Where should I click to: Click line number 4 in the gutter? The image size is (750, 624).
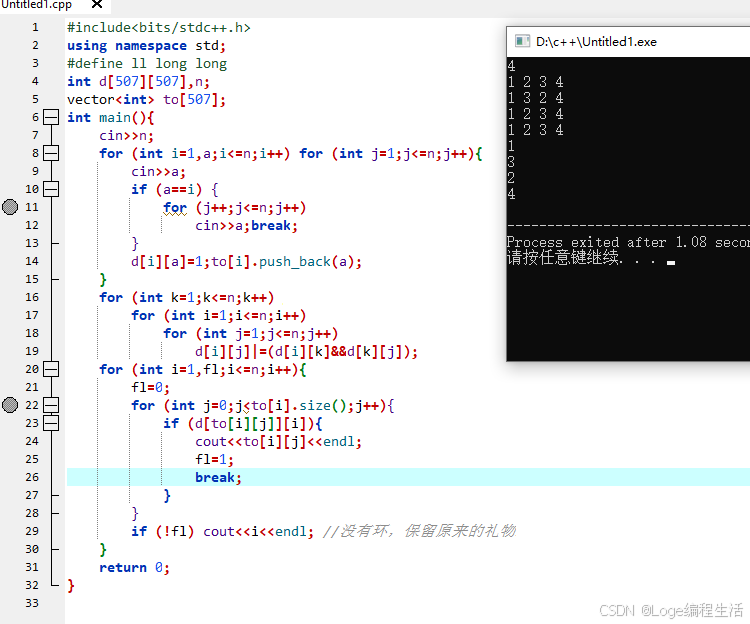pyautogui.click(x=35, y=81)
